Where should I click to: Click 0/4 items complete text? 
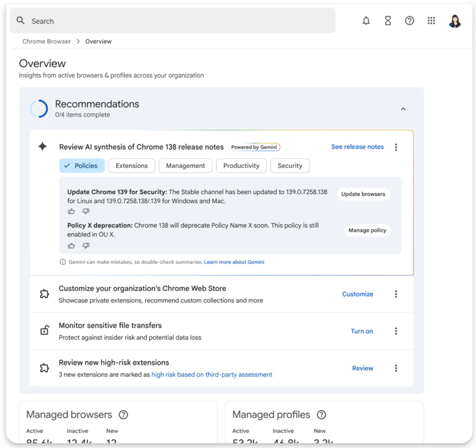82,115
